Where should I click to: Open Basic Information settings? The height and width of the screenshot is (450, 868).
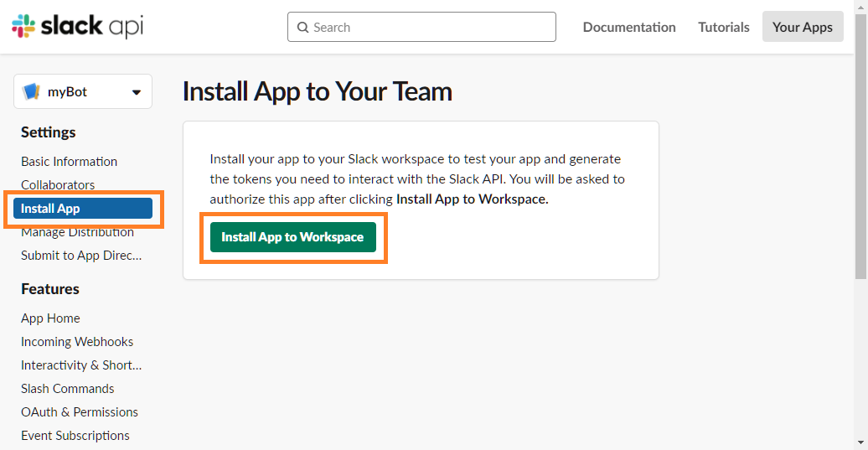tap(70, 162)
